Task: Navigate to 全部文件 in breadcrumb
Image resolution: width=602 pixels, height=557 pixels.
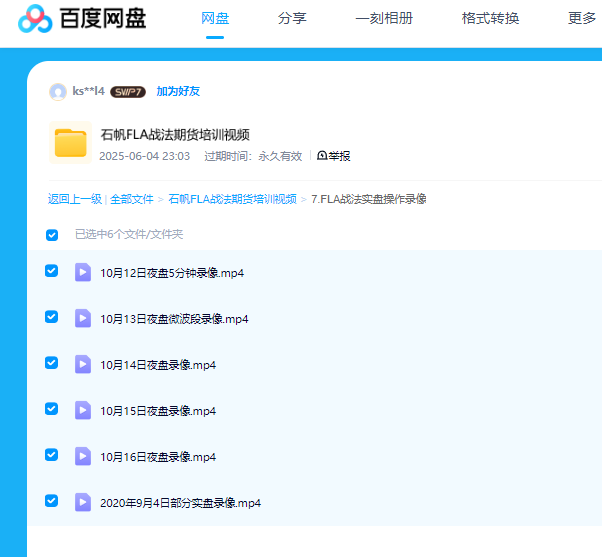Action: (132, 199)
